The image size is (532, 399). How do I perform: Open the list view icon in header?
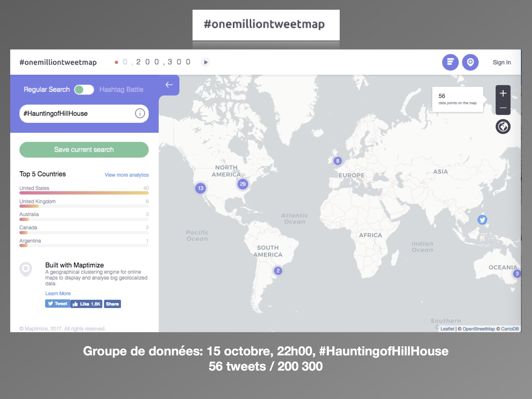(450, 62)
